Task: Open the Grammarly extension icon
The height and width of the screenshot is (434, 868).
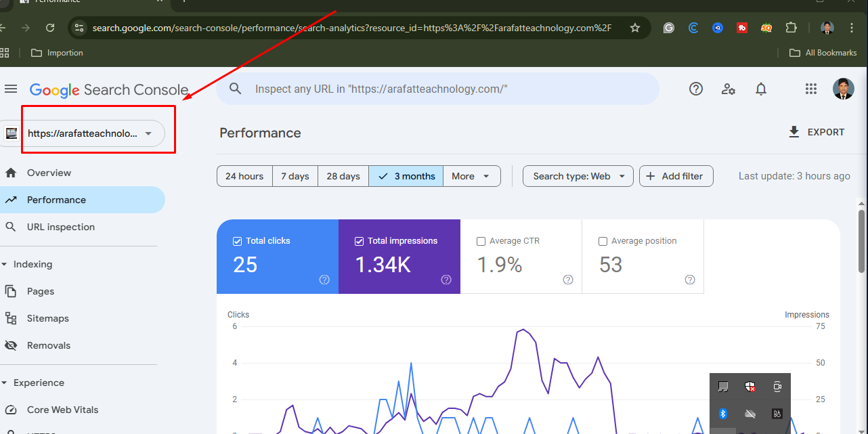Action: pyautogui.click(x=669, y=28)
